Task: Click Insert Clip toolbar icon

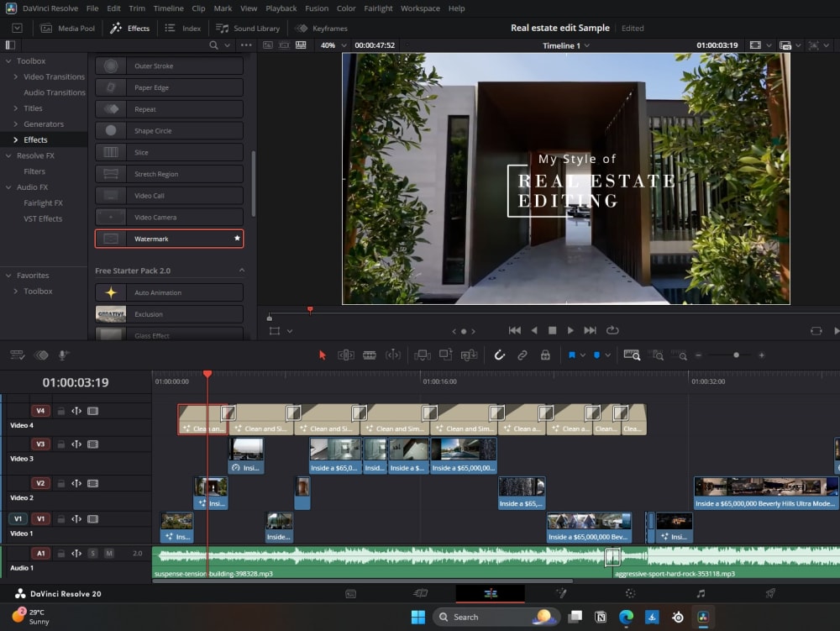Action: [x=423, y=355]
